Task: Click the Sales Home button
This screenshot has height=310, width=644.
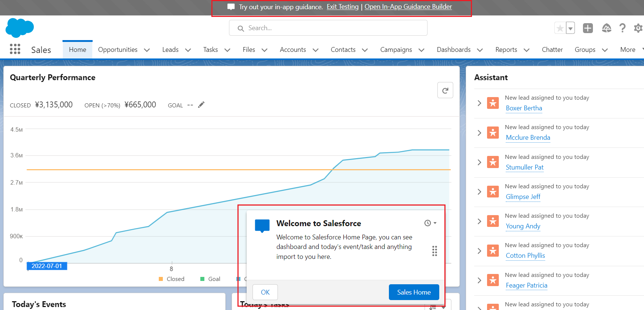Action: click(414, 292)
